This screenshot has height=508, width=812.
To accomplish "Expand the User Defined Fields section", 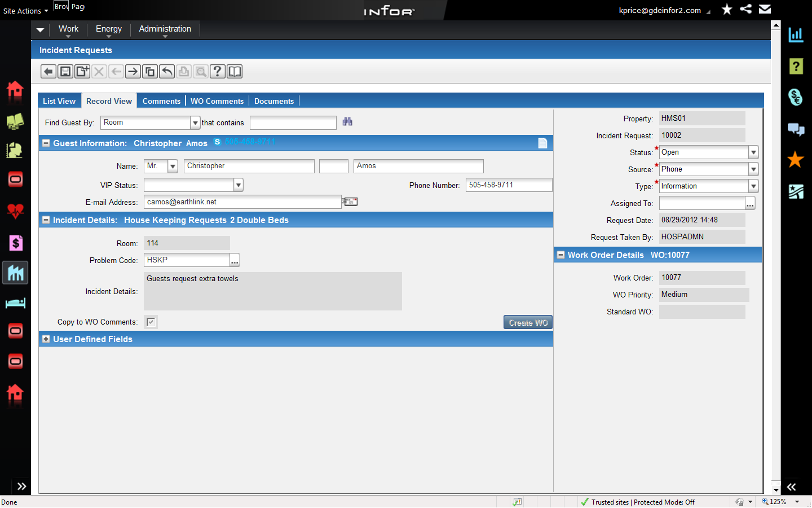I will point(46,339).
